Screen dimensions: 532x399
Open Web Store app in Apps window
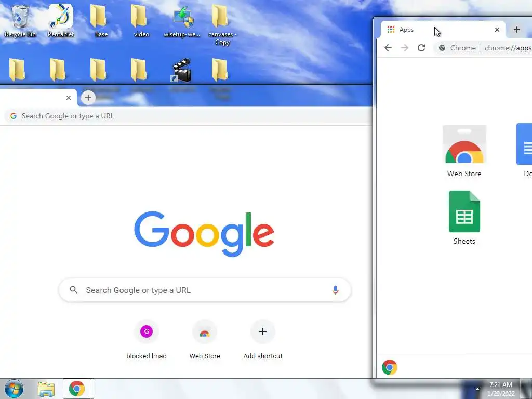coord(464,151)
